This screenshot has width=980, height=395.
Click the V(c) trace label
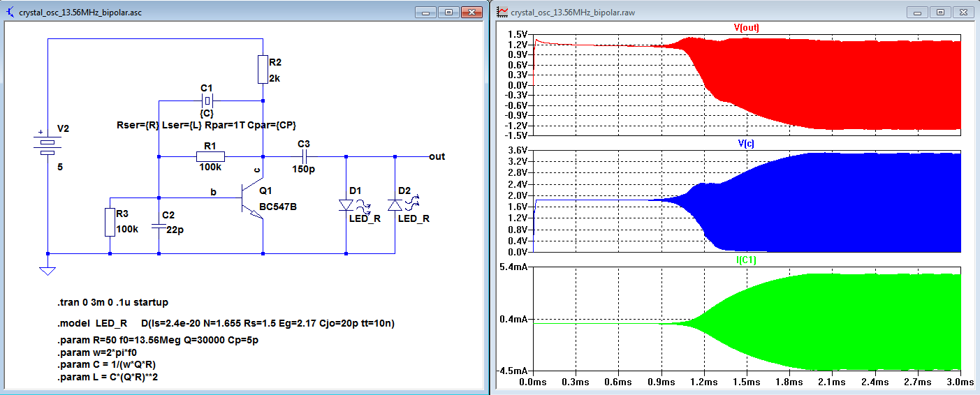click(x=745, y=143)
